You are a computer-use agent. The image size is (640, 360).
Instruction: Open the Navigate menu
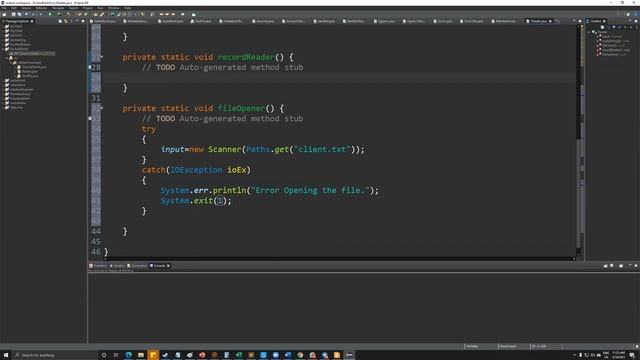click(58, 8)
